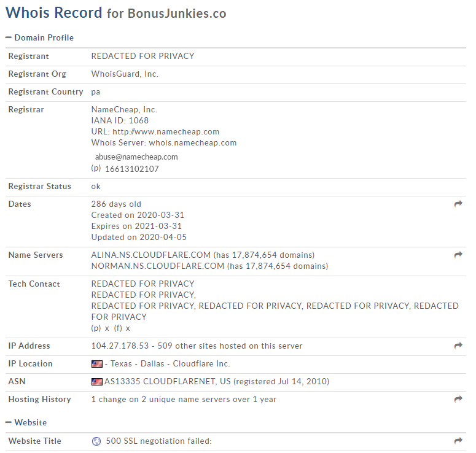Open the http://www.namecheap.com registrar URL

coord(166,132)
